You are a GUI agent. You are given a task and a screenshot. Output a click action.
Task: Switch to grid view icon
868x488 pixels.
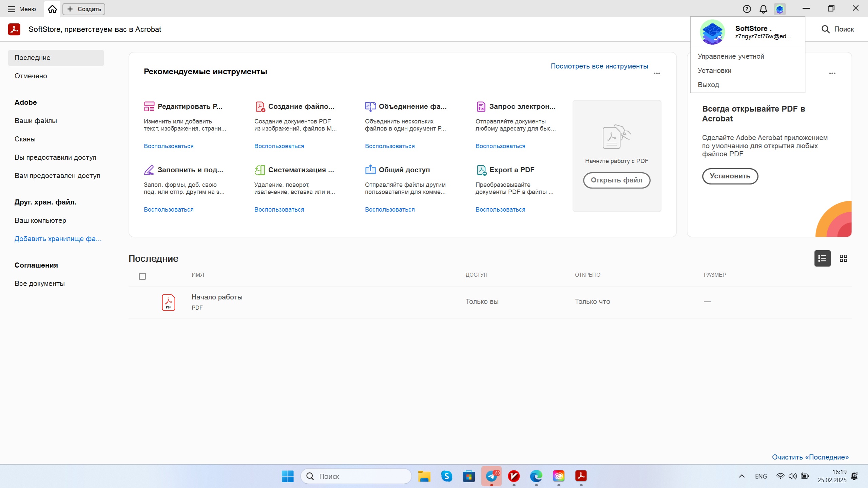[x=843, y=258]
